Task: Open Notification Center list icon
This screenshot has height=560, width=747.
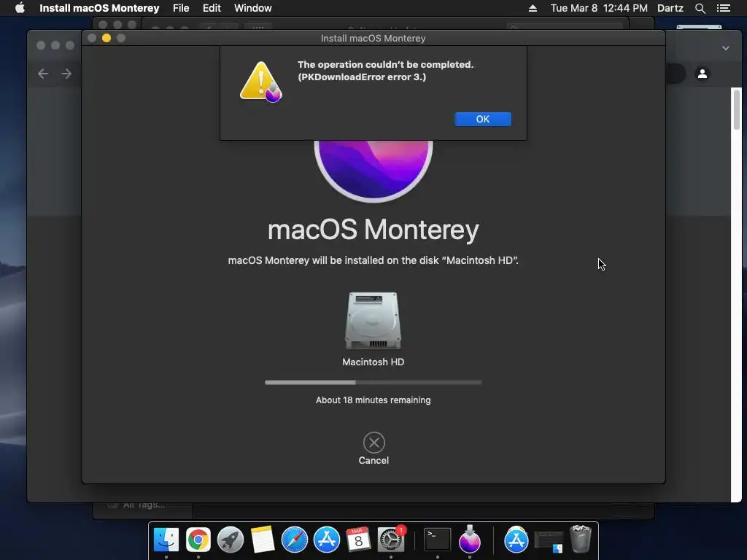Action: [724, 8]
